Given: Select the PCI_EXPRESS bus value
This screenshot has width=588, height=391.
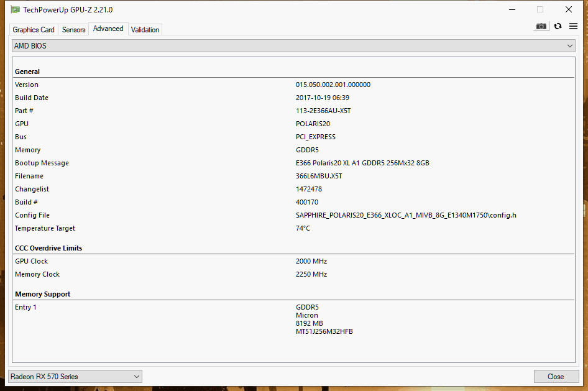Looking at the screenshot, I should (316, 137).
